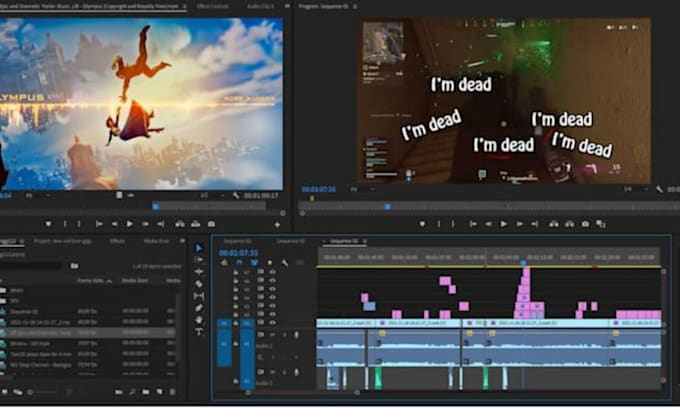Expand Source panel tab overflow chevrons
This screenshot has height=409, width=680.
pos(287,6)
